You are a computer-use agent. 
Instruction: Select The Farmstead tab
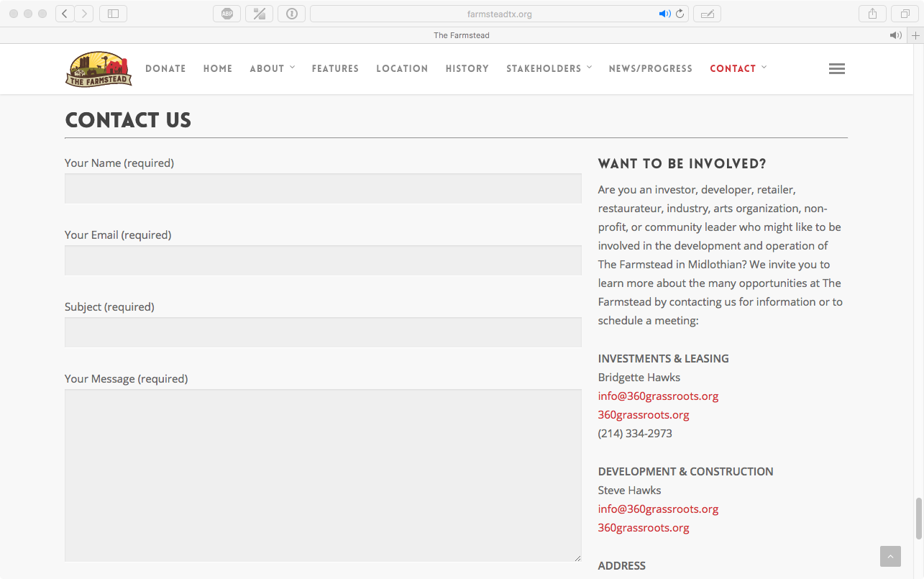coord(462,35)
